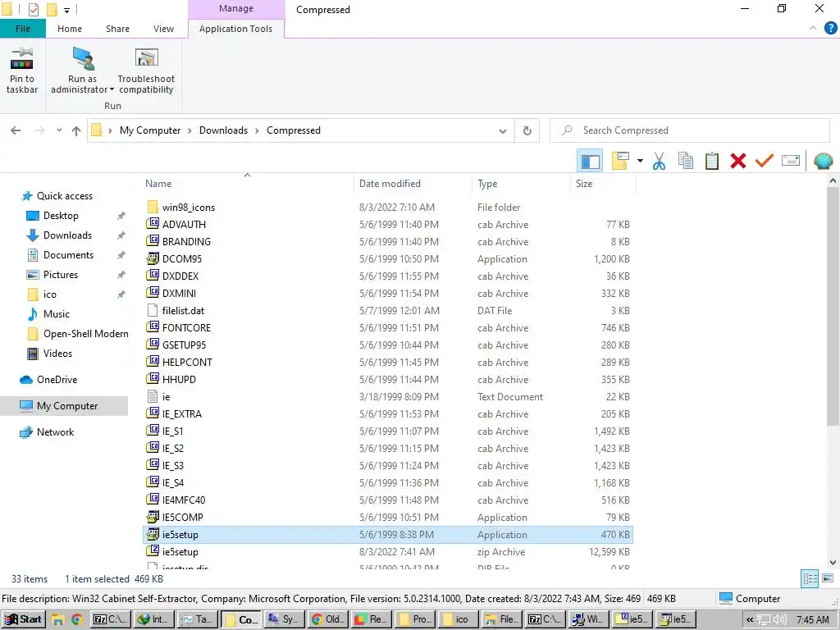Image resolution: width=840 pixels, height=630 pixels.
Task: Switch to the Home ribbon tab
Action: click(70, 29)
